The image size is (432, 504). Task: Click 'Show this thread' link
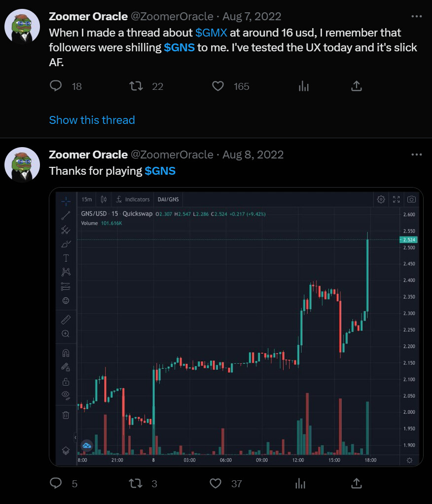point(92,120)
